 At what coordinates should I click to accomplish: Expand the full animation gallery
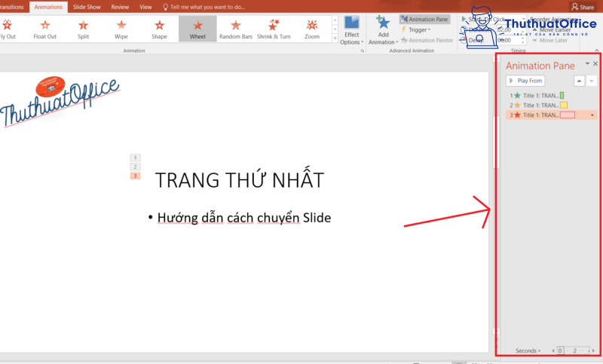335,38
